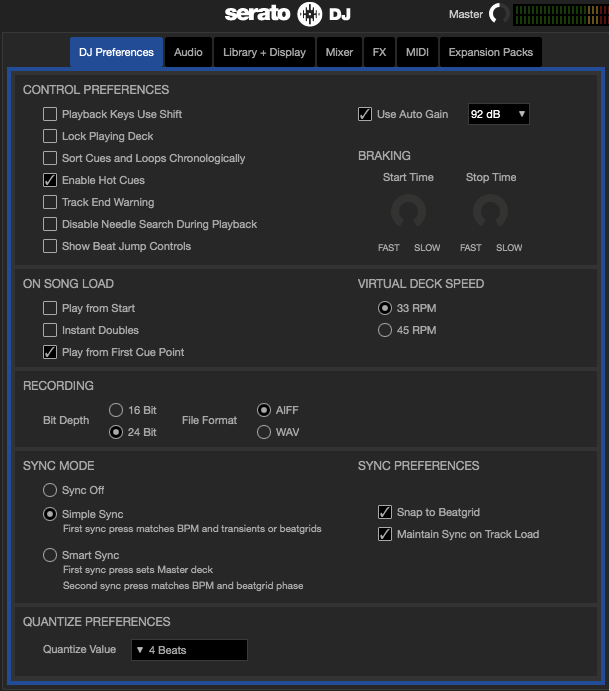Select the 45 RPM virtual deck speed
Screen dimensions: 609x691
(x=385, y=330)
